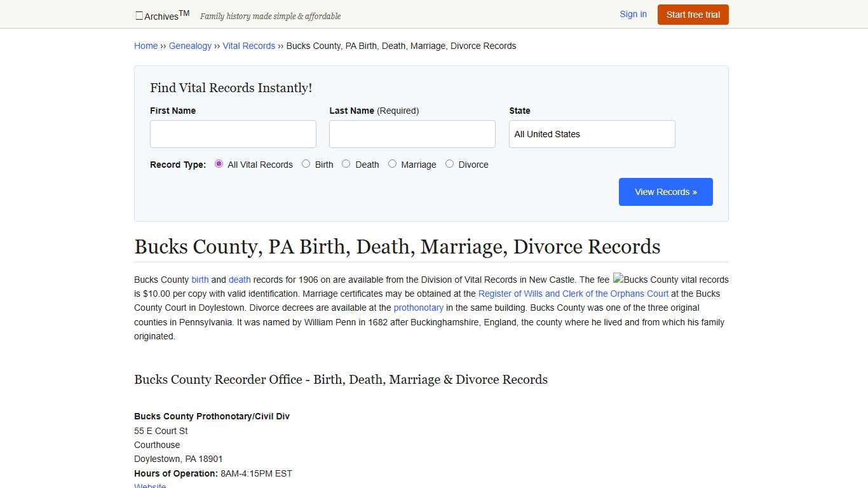The width and height of the screenshot is (868, 488).
Task: Click inside the Last Name field
Action: (412, 134)
